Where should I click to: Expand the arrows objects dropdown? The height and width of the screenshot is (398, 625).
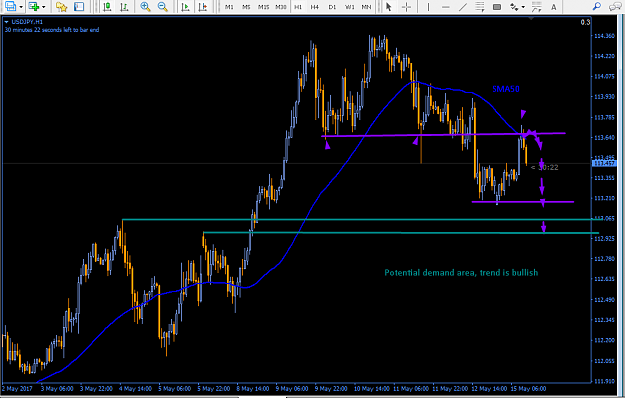(523, 7)
